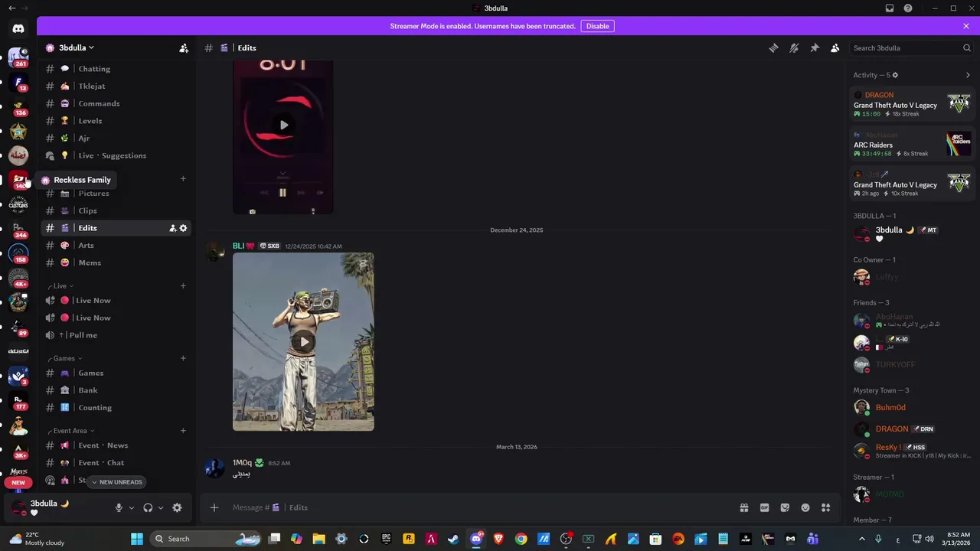Add channel plus next to Games category
Screen dimensions: 980x551
point(183,358)
